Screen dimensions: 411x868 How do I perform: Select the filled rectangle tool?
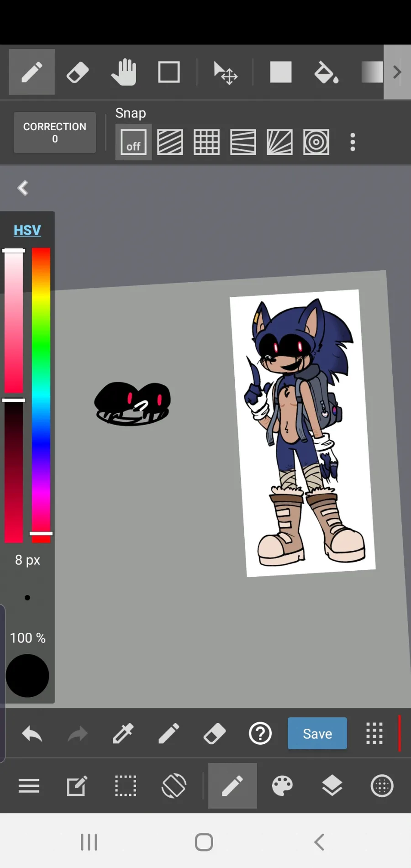coord(281,72)
